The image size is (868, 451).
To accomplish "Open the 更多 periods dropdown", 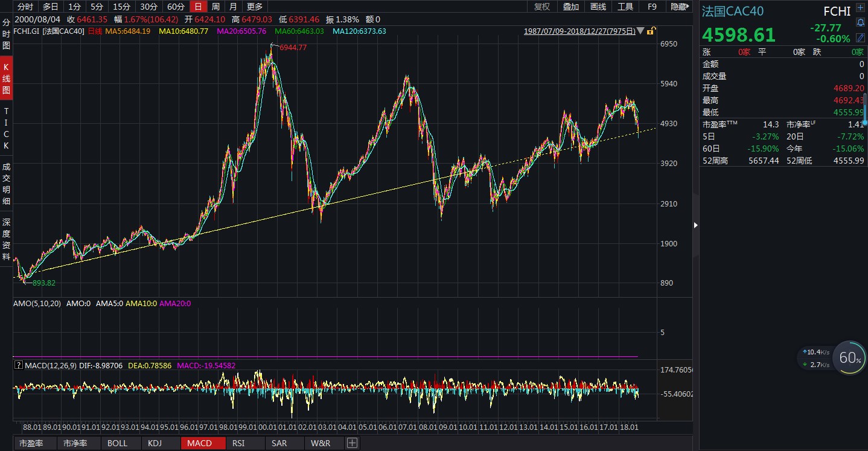I will coord(255,7).
